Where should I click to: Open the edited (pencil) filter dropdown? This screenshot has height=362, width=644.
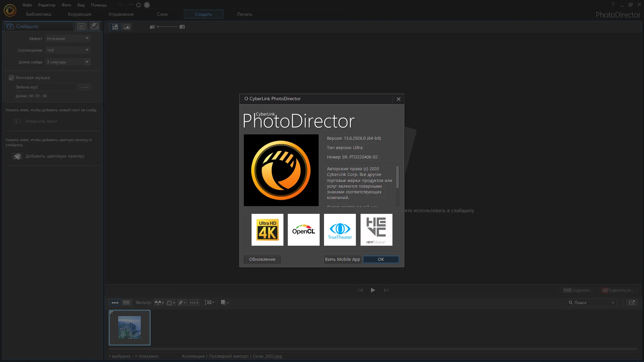182,303
